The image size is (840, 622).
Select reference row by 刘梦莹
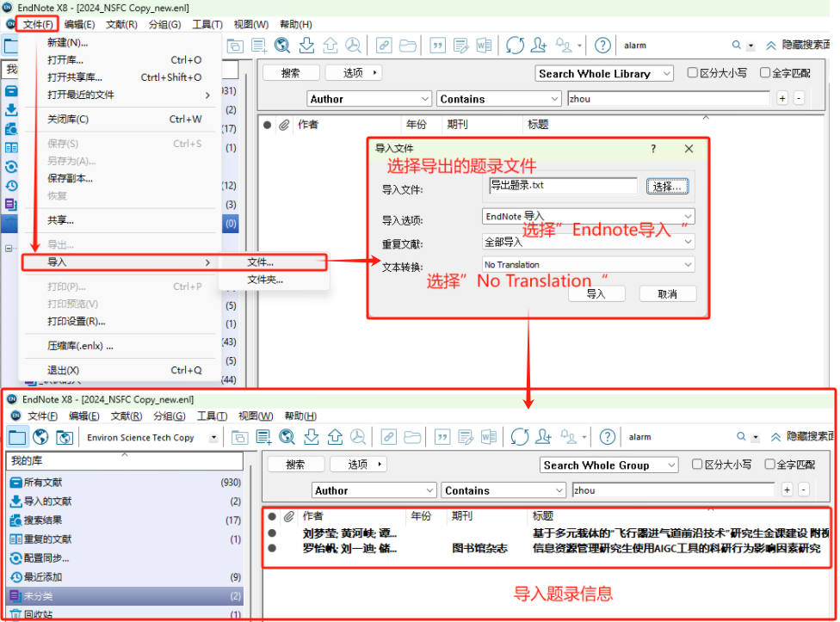[x=547, y=533]
